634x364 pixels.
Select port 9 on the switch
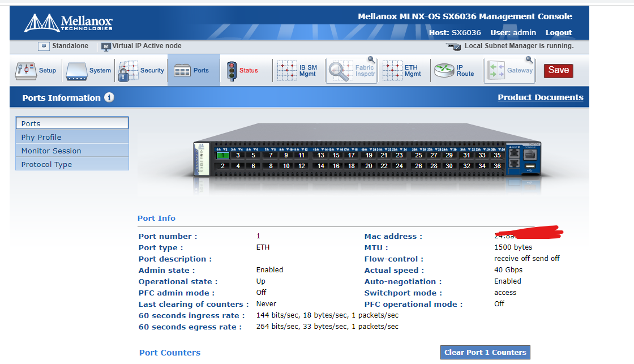click(x=286, y=155)
